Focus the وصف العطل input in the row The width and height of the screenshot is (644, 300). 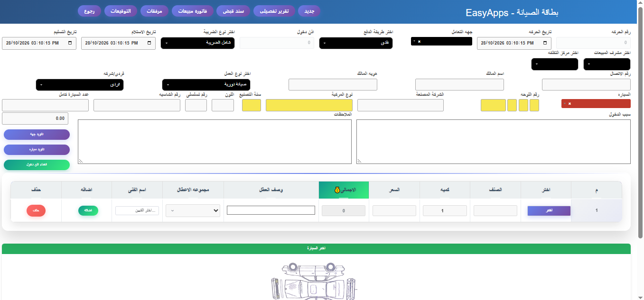pos(271,210)
